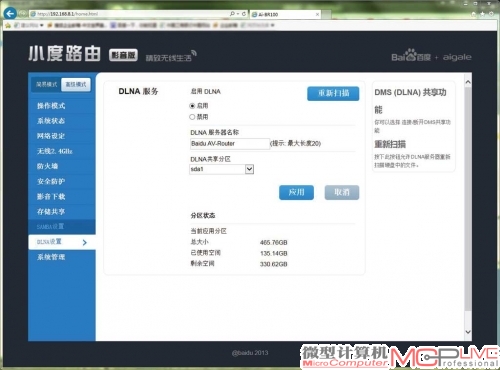Open SAMBA设置 submenu item

pos(62,227)
